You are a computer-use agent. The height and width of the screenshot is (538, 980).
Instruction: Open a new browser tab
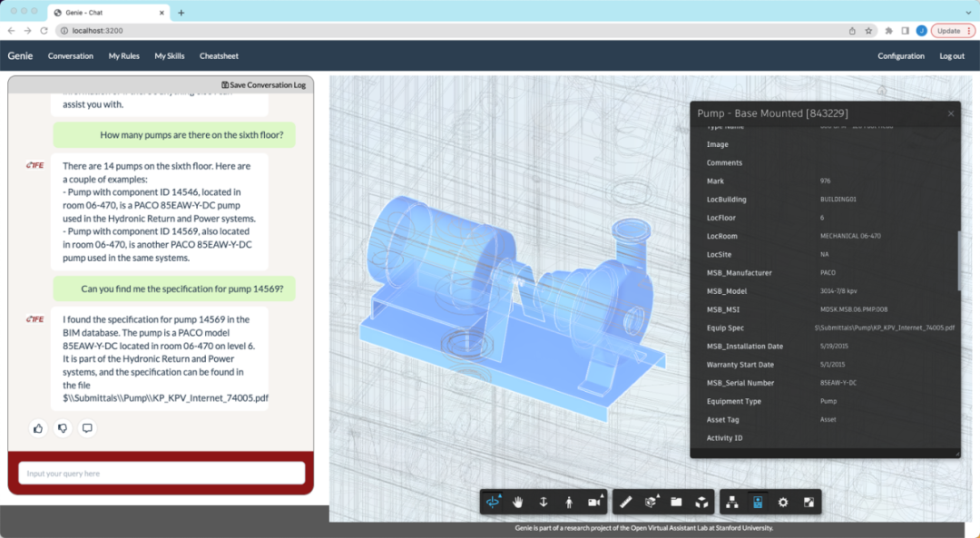(x=181, y=13)
